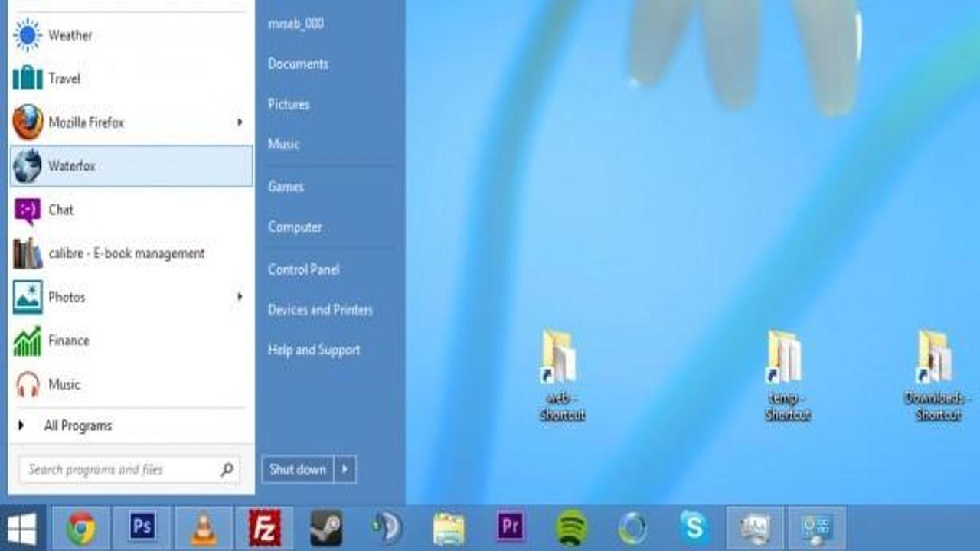Open Computer from the start menu
The width and height of the screenshot is (980, 551).
click(295, 227)
